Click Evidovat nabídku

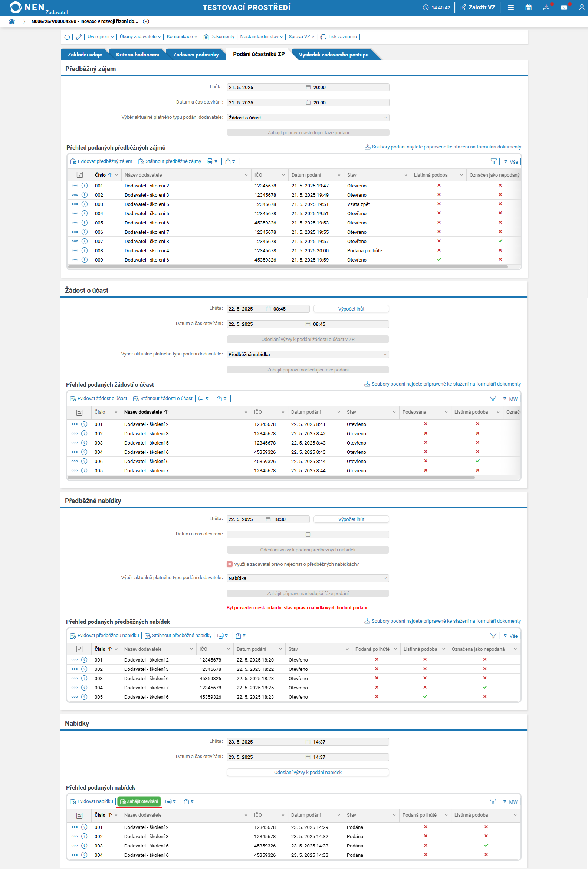tap(92, 801)
